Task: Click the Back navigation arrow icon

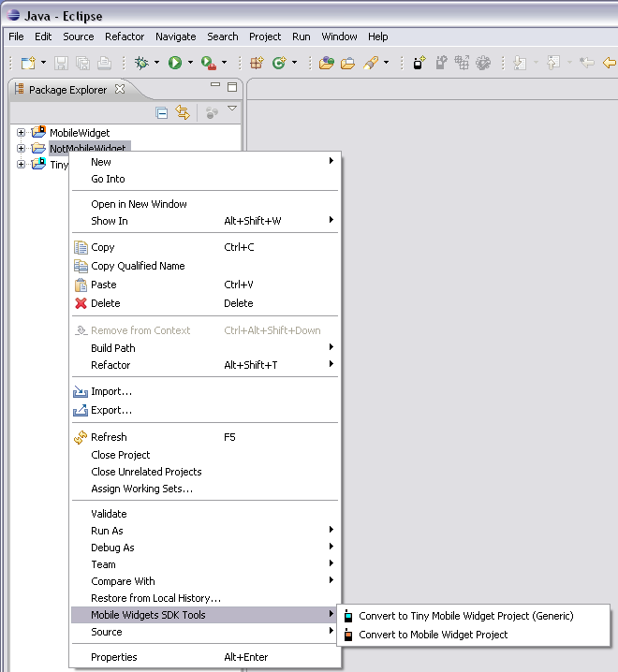Action: coord(609,63)
